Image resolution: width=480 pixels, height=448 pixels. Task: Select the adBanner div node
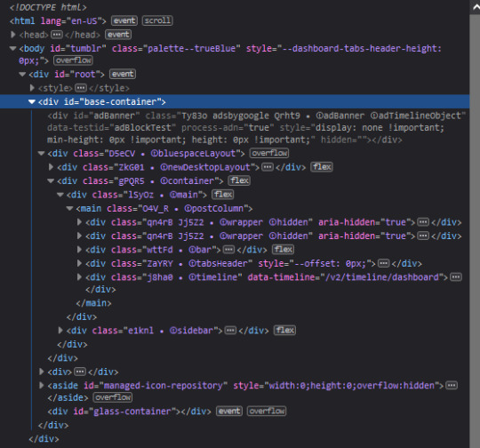pyautogui.click(x=256, y=128)
